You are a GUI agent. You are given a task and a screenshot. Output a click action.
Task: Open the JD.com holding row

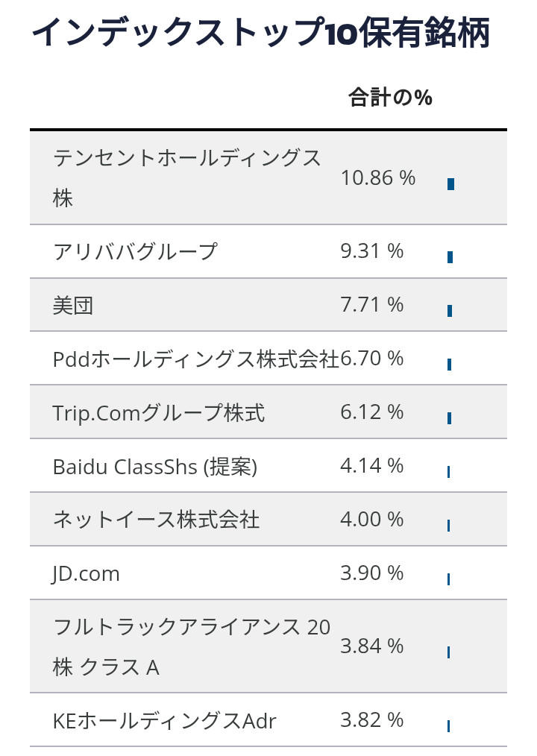tap(268, 573)
